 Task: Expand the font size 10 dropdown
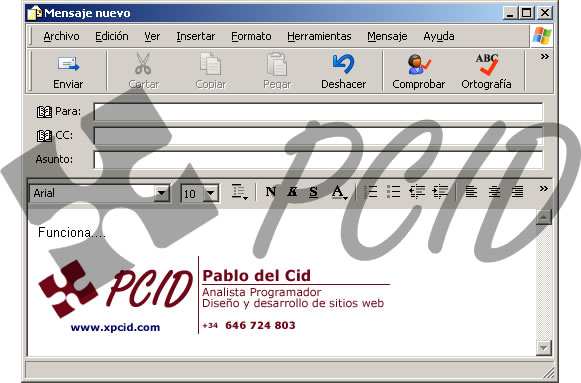pyautogui.click(x=210, y=193)
